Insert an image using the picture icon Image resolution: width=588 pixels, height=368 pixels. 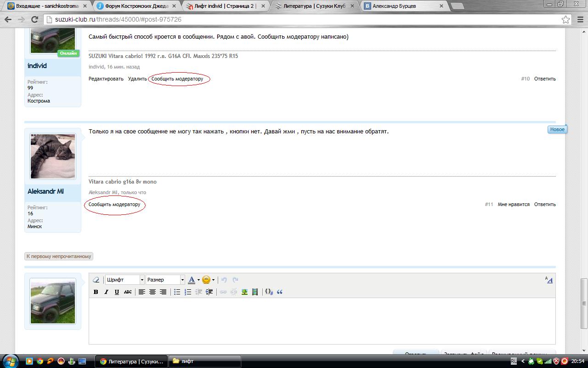point(244,292)
